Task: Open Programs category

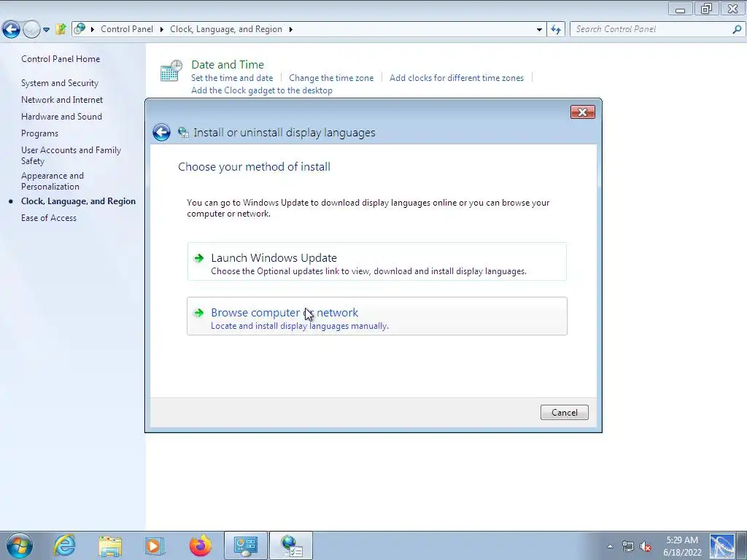Action: 39,133
